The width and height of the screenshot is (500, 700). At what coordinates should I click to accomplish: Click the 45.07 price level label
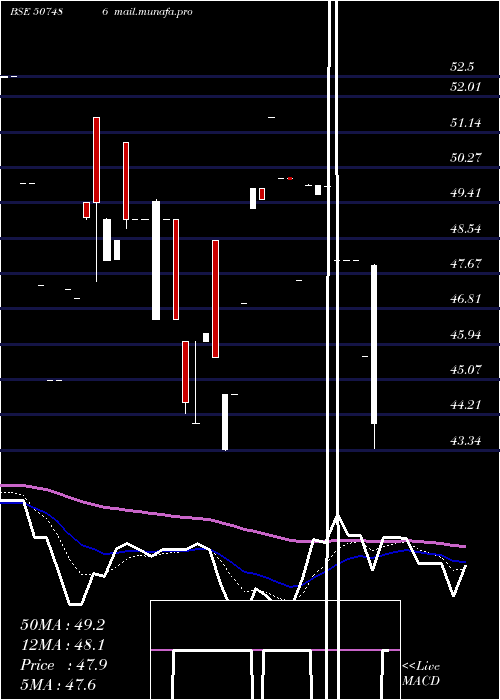(x=466, y=370)
